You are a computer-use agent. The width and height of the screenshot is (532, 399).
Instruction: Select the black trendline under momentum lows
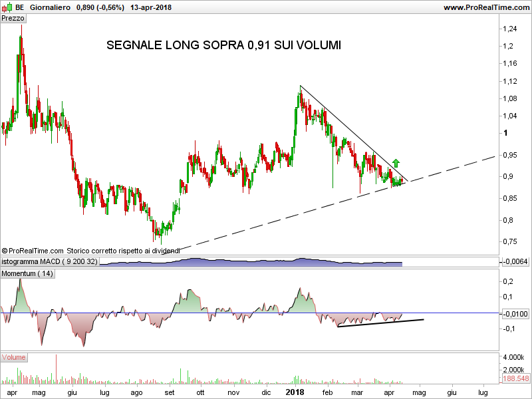[x=379, y=323]
